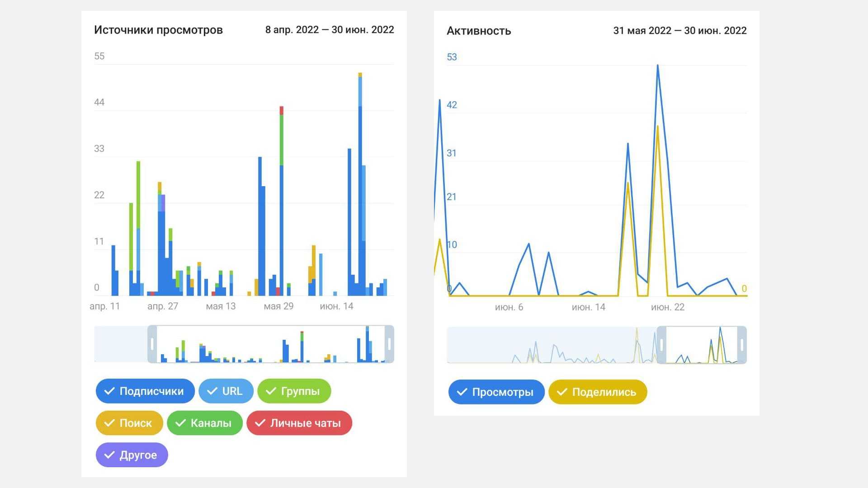This screenshot has height=488, width=868.
Task: Toggle the Просмотры activity line
Action: click(x=496, y=392)
